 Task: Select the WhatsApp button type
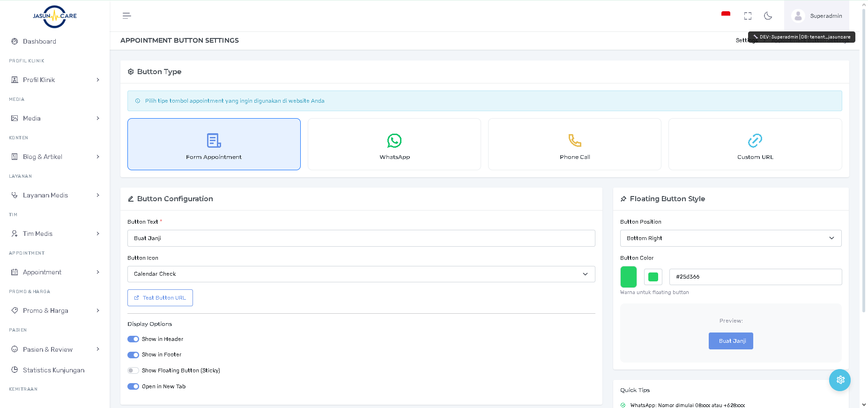(x=394, y=144)
